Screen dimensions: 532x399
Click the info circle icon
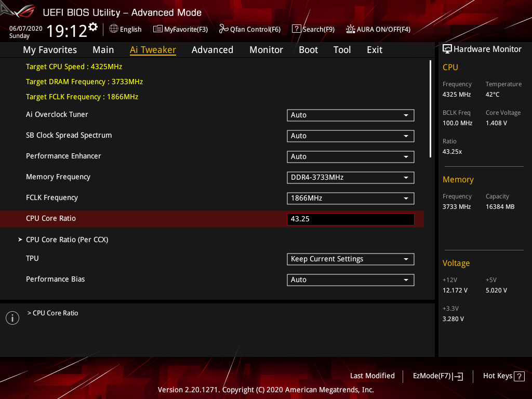[x=12, y=318]
